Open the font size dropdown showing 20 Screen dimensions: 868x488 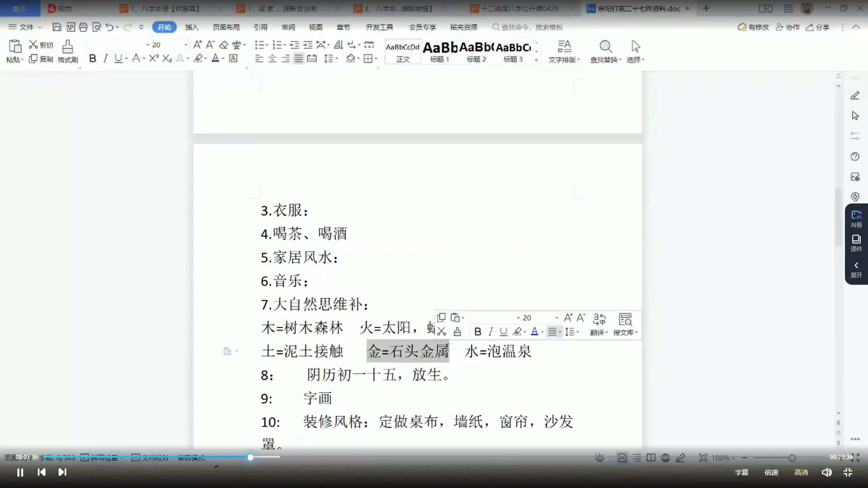pos(184,44)
